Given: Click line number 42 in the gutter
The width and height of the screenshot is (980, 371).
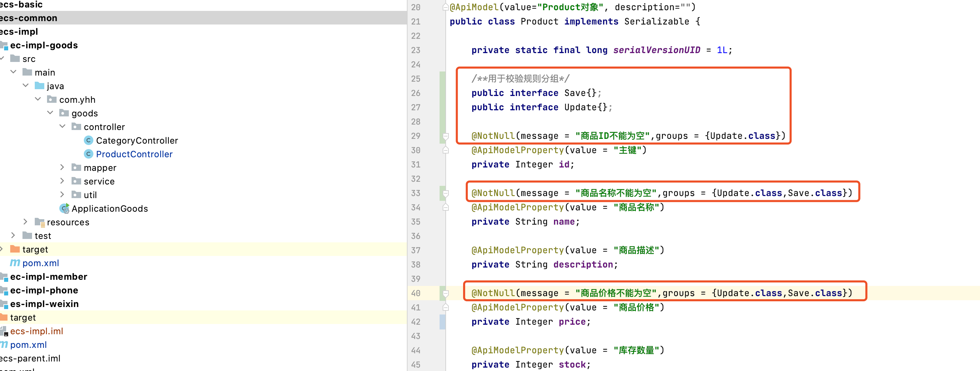Looking at the screenshot, I should [415, 322].
